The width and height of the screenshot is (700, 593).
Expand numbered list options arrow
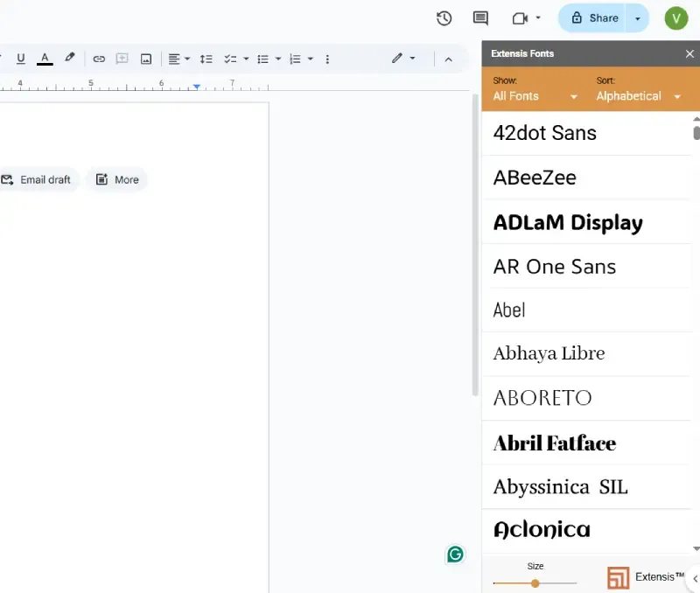click(311, 59)
